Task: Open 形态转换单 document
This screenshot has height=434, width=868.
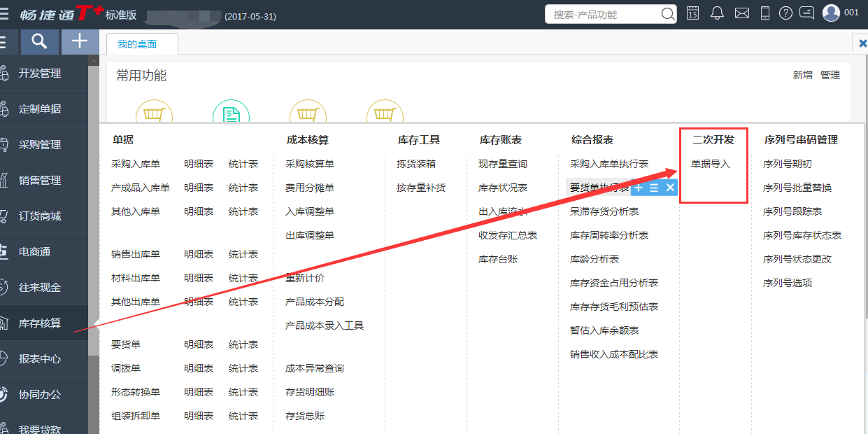Action: tap(136, 392)
